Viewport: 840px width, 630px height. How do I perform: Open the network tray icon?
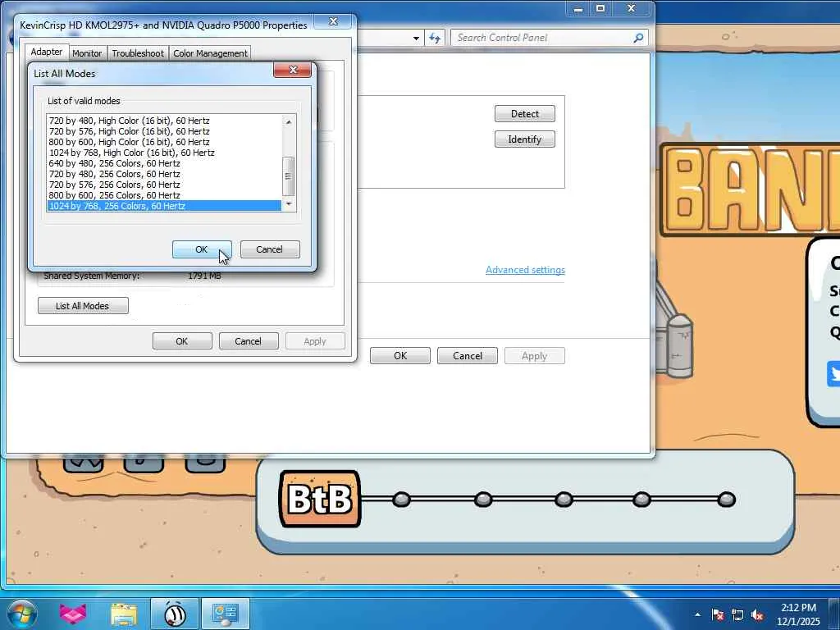point(737,615)
